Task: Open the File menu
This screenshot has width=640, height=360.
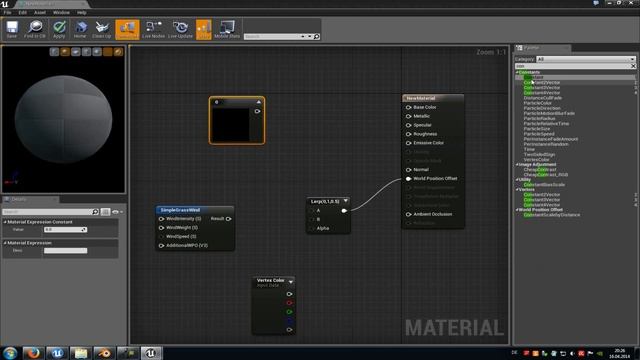Action: pyautogui.click(x=7, y=13)
